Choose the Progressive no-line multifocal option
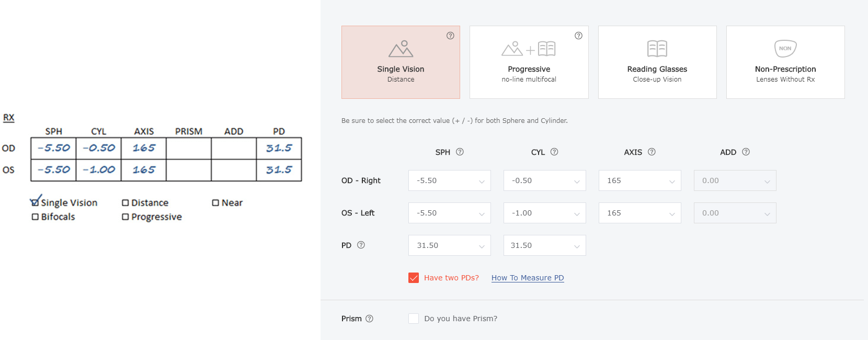The height and width of the screenshot is (340, 868). (529, 62)
